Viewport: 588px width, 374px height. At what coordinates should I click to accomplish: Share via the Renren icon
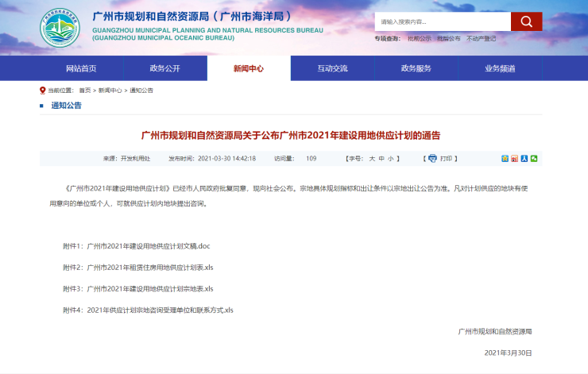524,159
